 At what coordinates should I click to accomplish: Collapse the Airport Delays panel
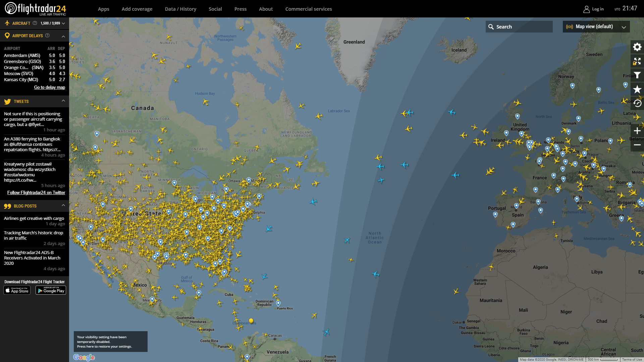(x=63, y=36)
